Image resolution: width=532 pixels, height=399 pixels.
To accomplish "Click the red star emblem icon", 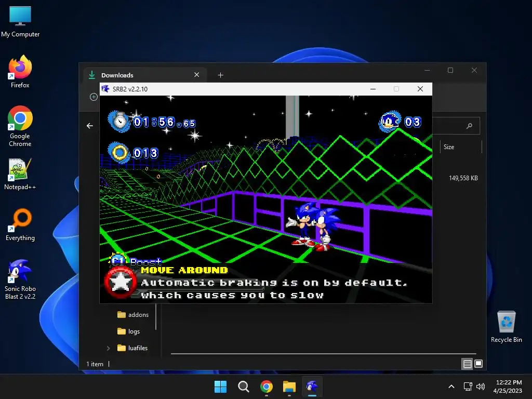I will tap(120, 283).
